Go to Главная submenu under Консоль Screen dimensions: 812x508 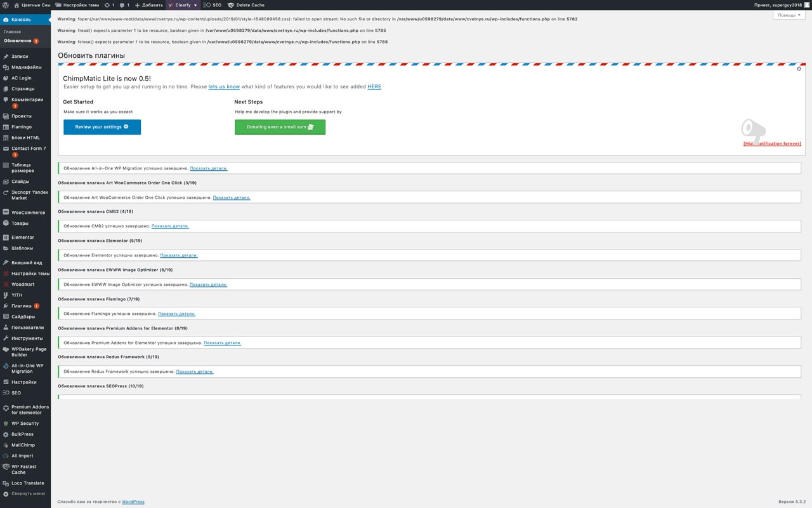pyautogui.click(x=12, y=32)
